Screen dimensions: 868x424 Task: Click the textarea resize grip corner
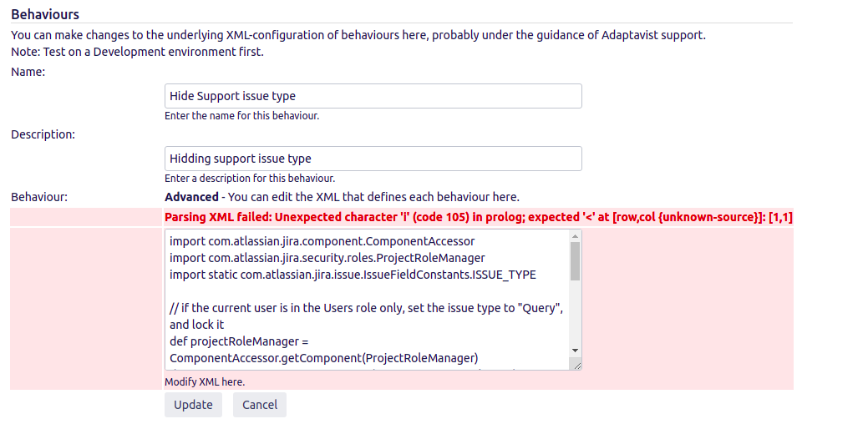(x=576, y=364)
